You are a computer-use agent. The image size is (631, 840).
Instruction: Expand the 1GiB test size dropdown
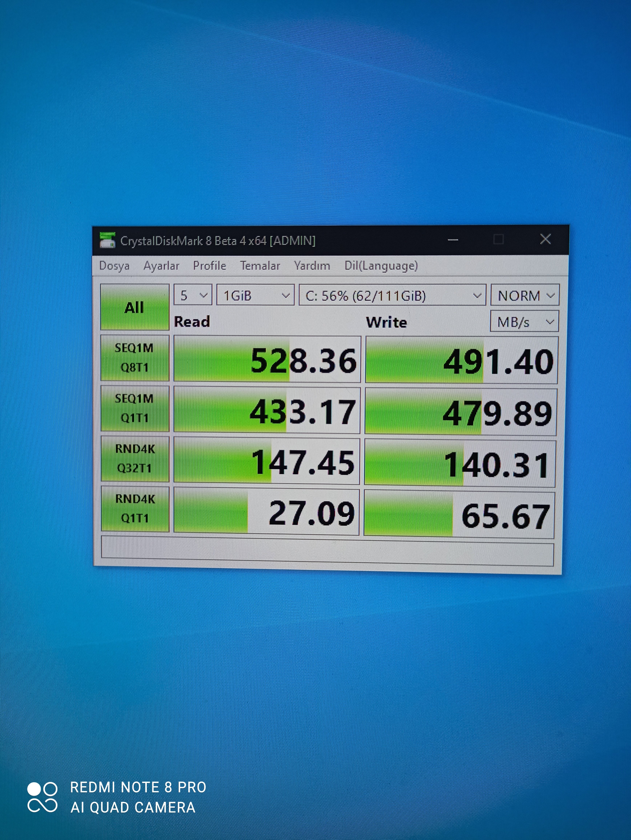pos(255,295)
